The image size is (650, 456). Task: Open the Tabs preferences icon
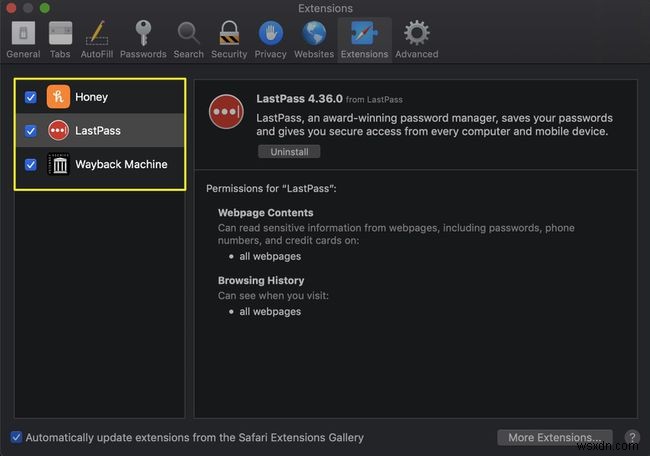pyautogui.click(x=61, y=33)
